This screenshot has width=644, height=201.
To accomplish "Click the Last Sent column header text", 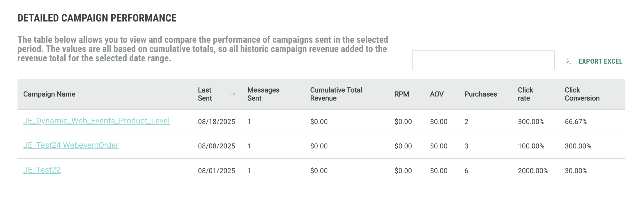I will [x=205, y=94].
